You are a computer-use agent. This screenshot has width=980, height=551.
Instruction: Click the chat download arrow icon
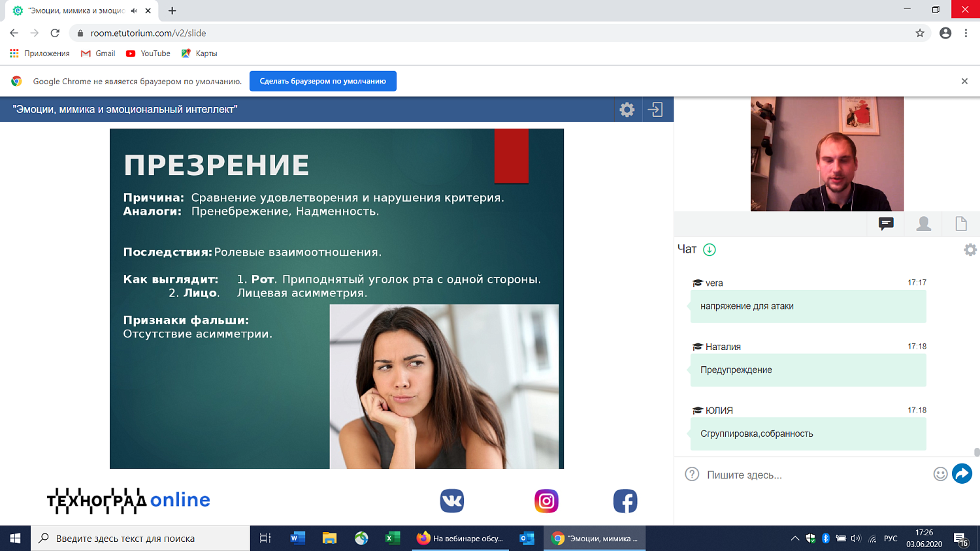pos(710,249)
